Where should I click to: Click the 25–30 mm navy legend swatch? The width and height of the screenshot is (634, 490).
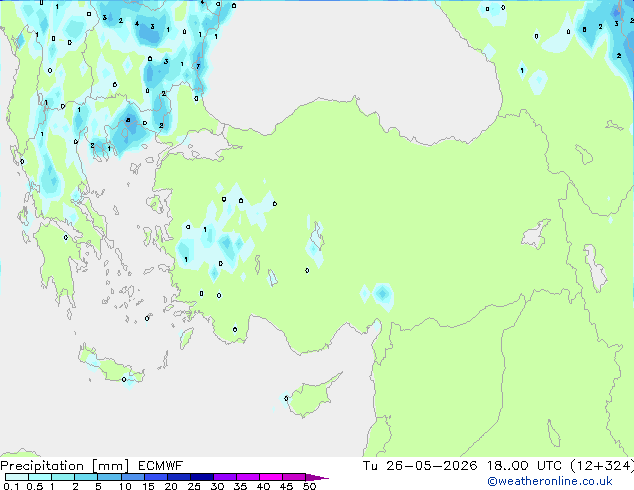tap(202, 477)
